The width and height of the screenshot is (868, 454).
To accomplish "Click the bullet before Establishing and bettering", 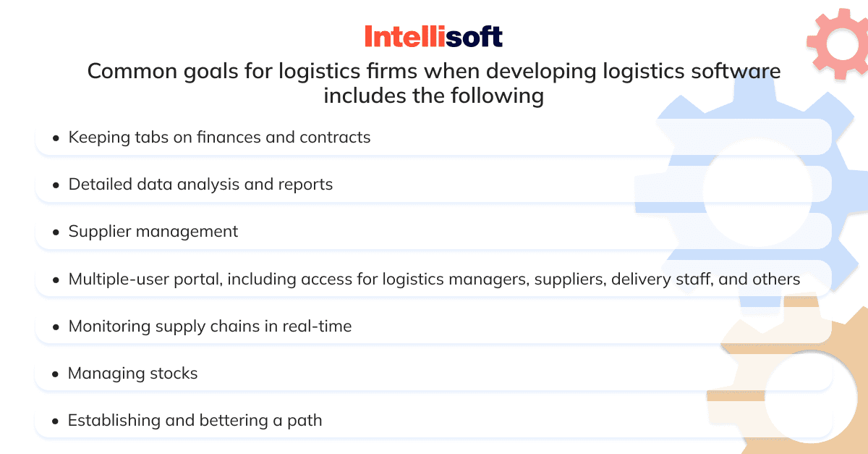I will [56, 421].
